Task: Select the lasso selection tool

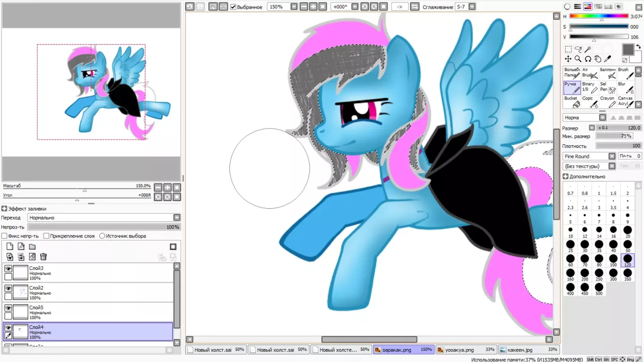Action: click(x=578, y=49)
